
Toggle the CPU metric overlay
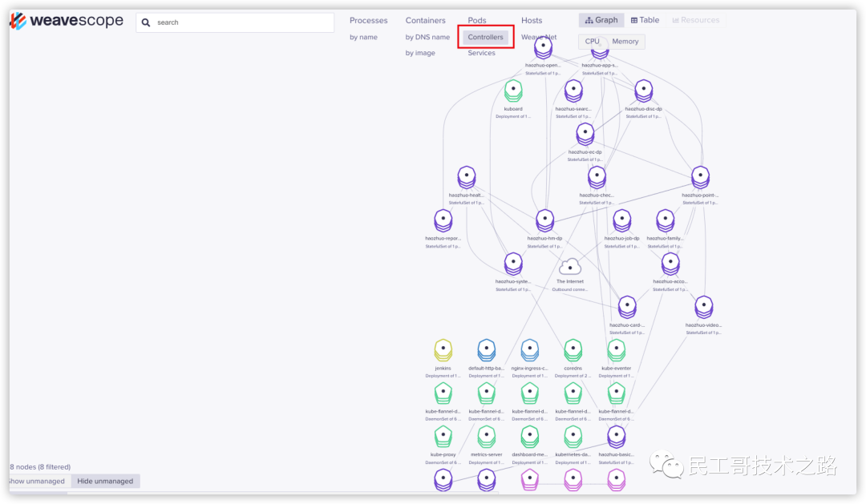[x=592, y=42]
